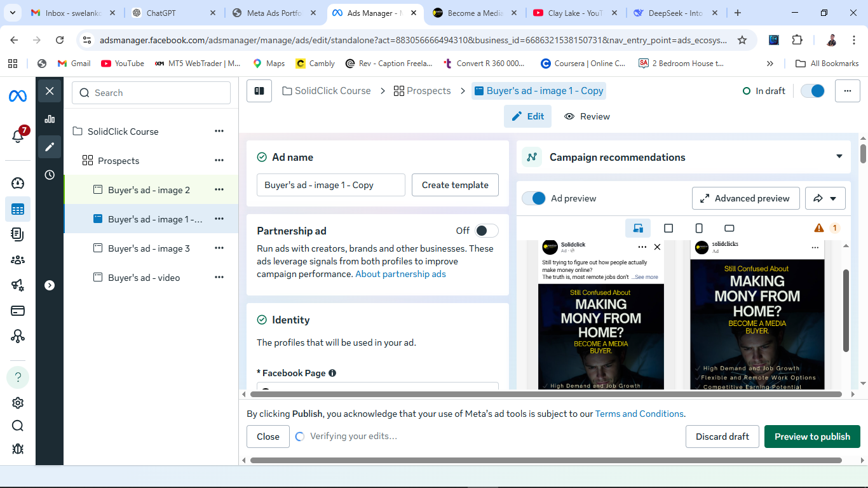868x488 pixels.
Task: Open the top-right three-dot more menu
Action: (847, 91)
